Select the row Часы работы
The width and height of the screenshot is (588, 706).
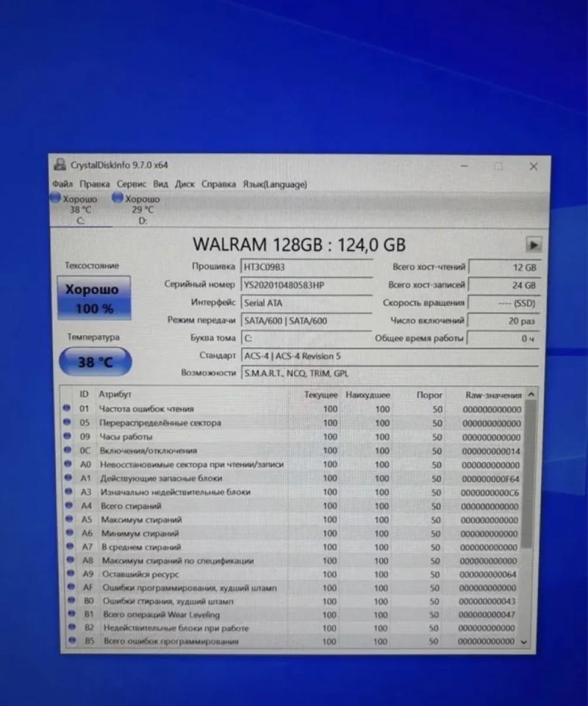(293, 437)
